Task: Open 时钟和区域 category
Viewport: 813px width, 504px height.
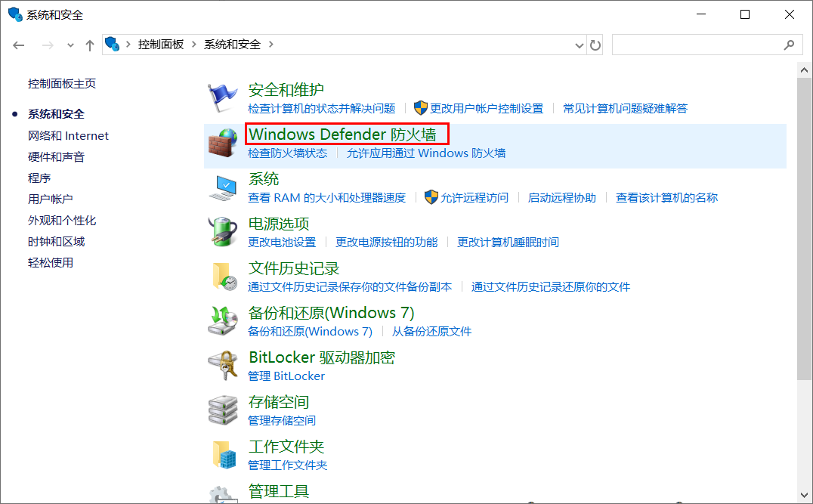Action: 56,242
